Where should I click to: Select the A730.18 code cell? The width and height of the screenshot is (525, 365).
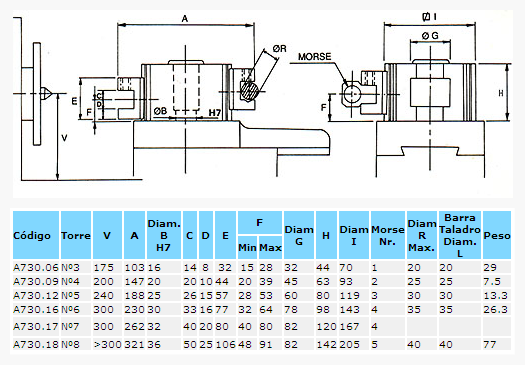pyautogui.click(x=36, y=344)
